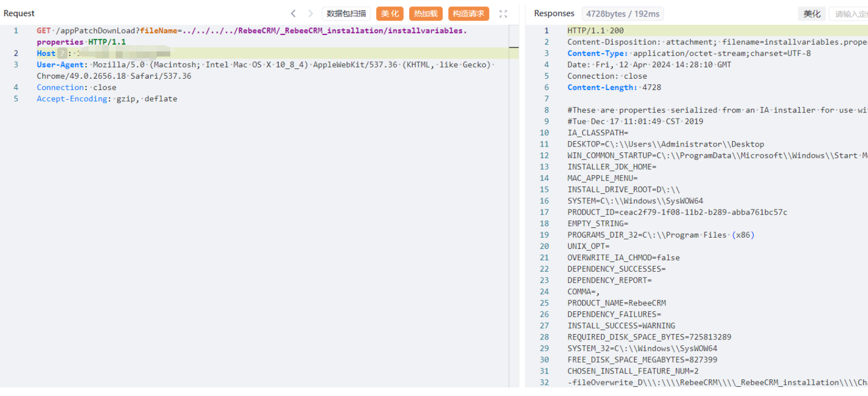
Task: Click the PRODUCT_NAME=RebeeCRM line
Action: tap(616, 302)
